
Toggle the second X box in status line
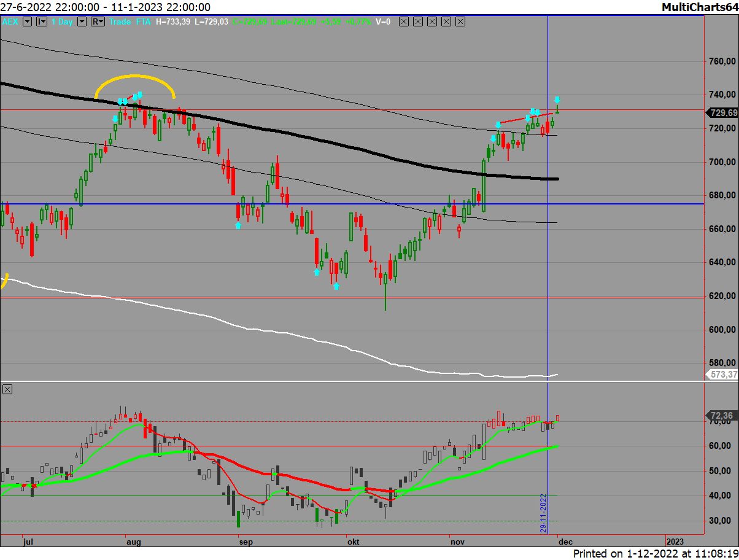tap(417, 22)
